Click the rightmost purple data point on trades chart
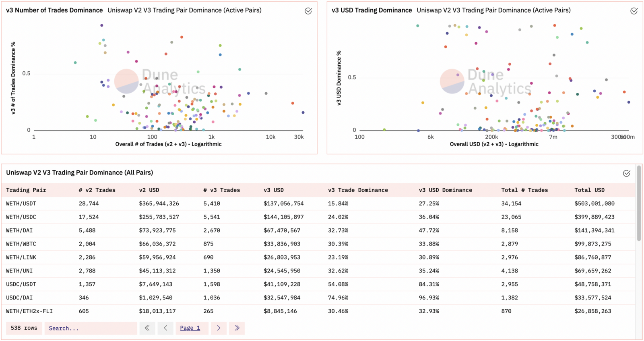This screenshot has height=341, width=644. (x=303, y=113)
